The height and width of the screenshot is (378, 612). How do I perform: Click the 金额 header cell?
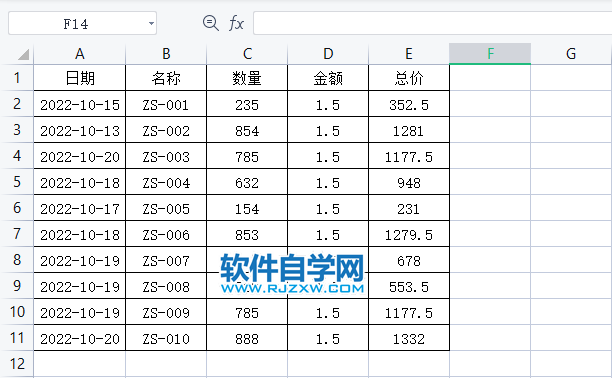(x=328, y=78)
